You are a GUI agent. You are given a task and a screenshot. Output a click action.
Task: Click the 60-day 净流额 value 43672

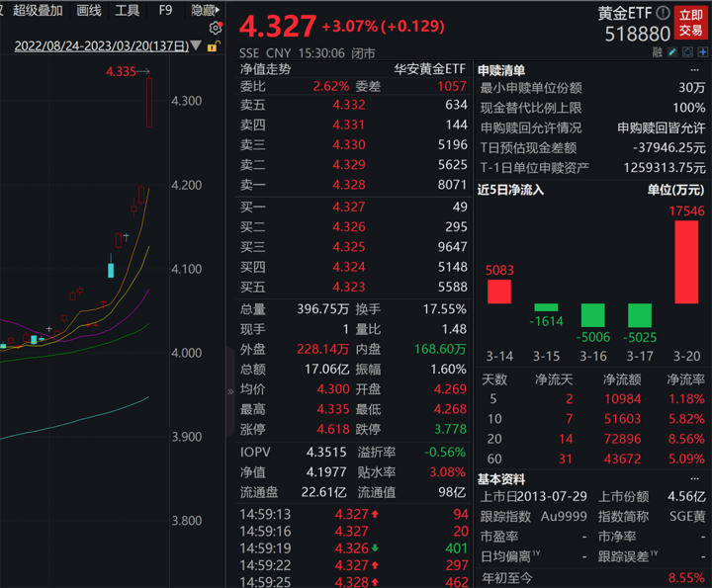[x=622, y=459]
